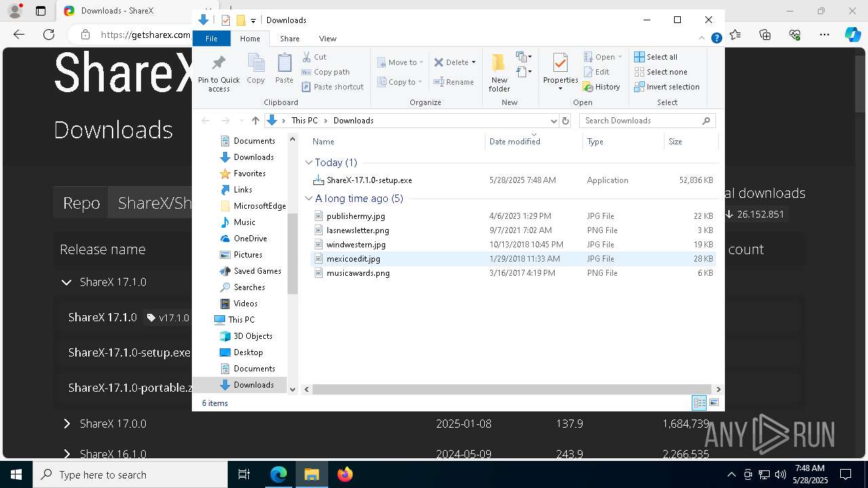Click Edit in the Open group
Screen dimensions: 868x488
[595, 72]
